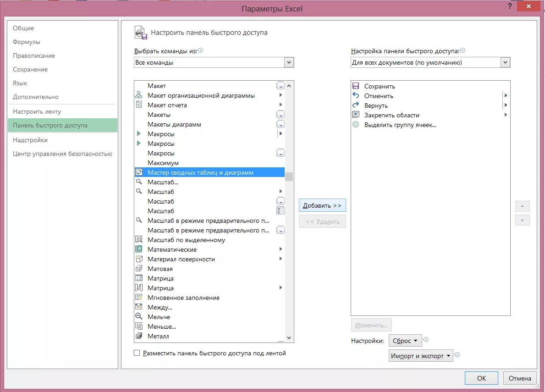Expand submenu arrow of 'Закрепить области' entry
545x392 pixels.
(506, 115)
